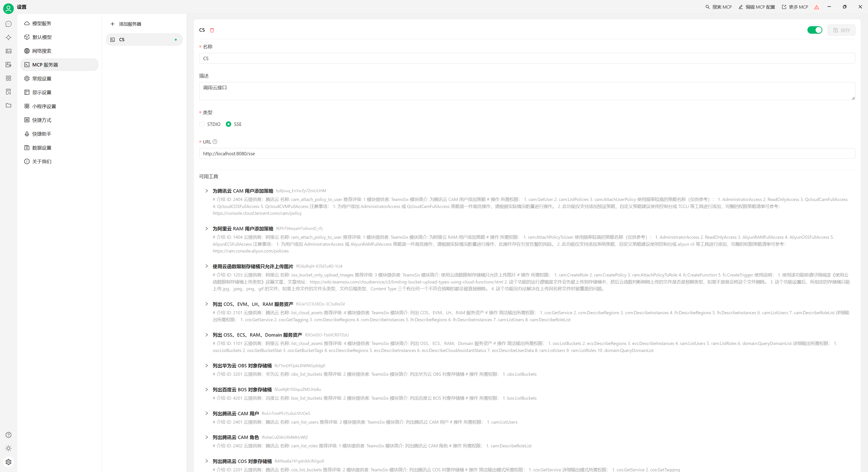Select the STDIO type radio button
The image size is (868, 472).
pos(202,124)
